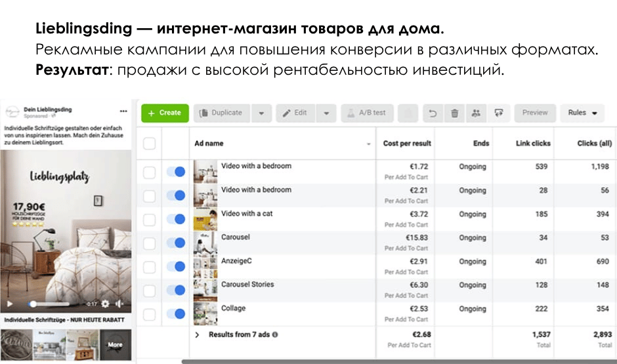Turn off the €1.72 bedroom video ad
The image size is (617, 364).
[175, 172]
